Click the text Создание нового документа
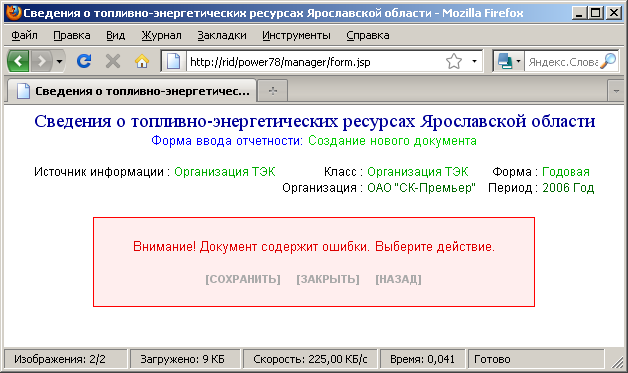628x373 pixels. [x=392, y=141]
